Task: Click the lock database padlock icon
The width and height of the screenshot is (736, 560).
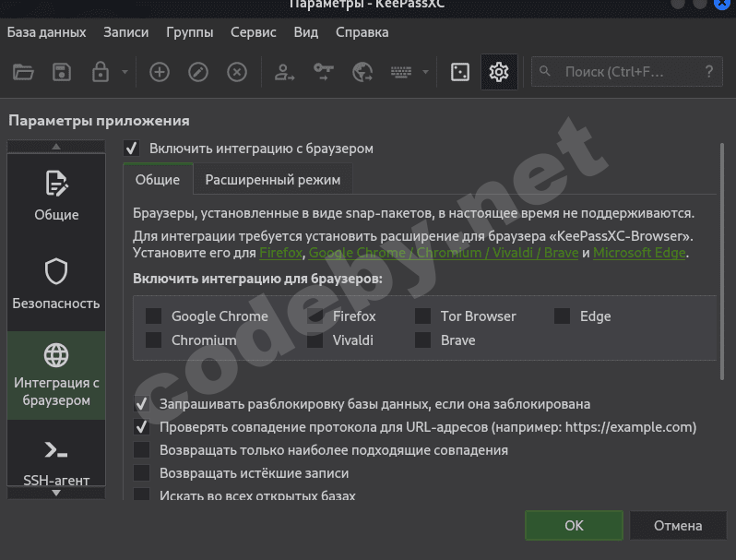Action: tap(100, 72)
